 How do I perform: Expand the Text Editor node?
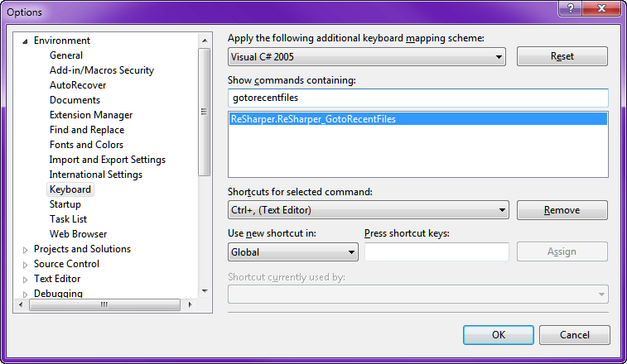(x=25, y=279)
